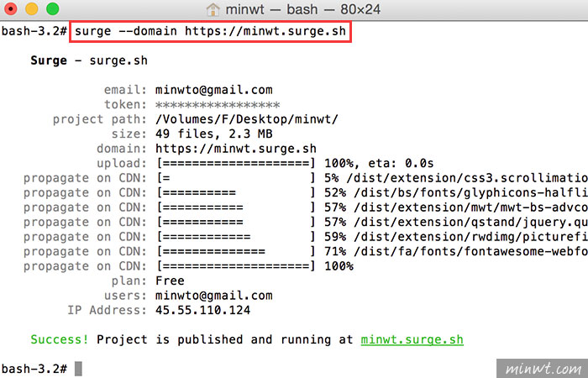Click the users value minwto@gmail.com
The height and width of the screenshot is (378, 588).
[x=213, y=296]
